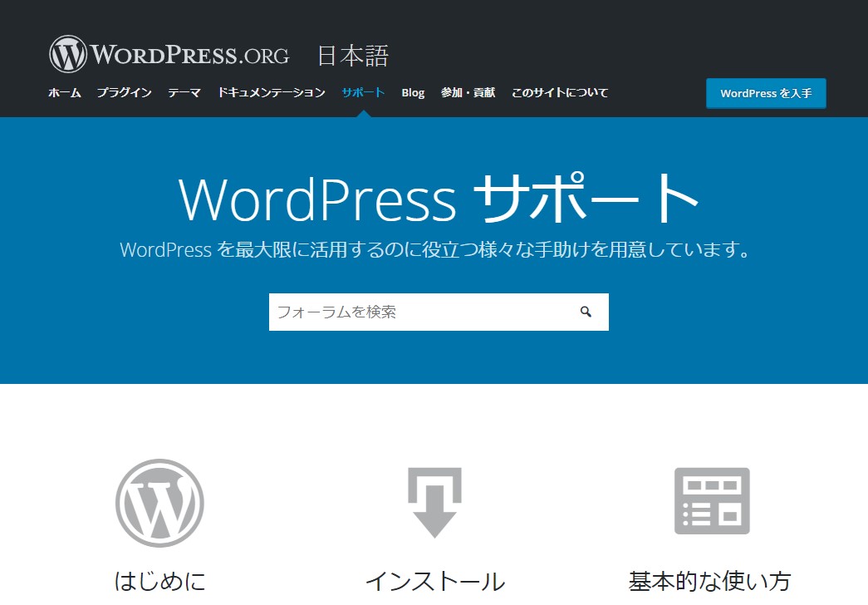Click the WordPress サポート page heading
868x605 pixels.
439,199
